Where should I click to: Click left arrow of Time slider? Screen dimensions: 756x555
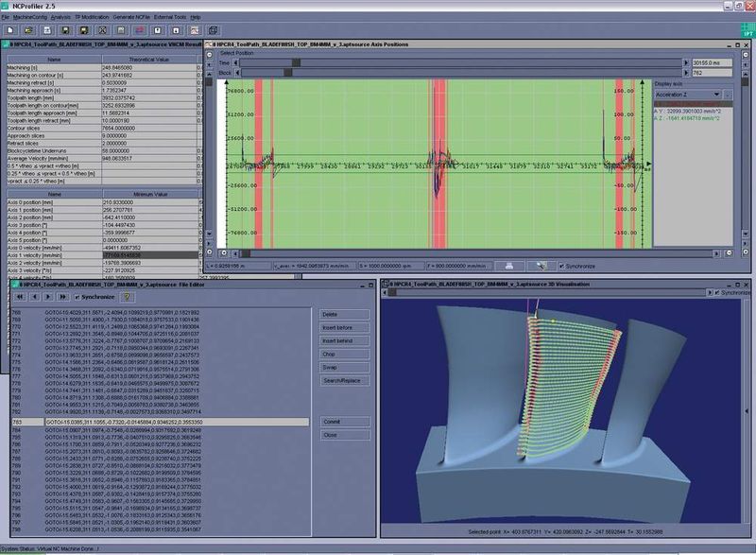click(235, 62)
